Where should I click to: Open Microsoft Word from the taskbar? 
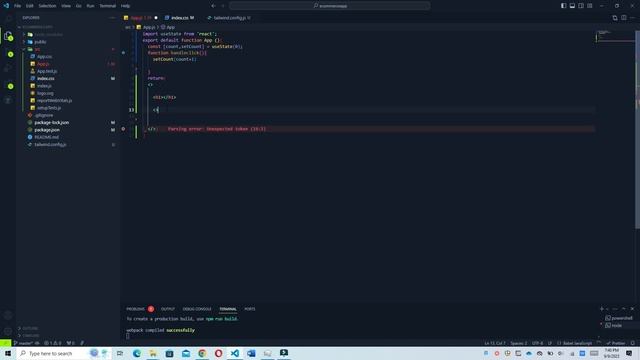[251, 353]
